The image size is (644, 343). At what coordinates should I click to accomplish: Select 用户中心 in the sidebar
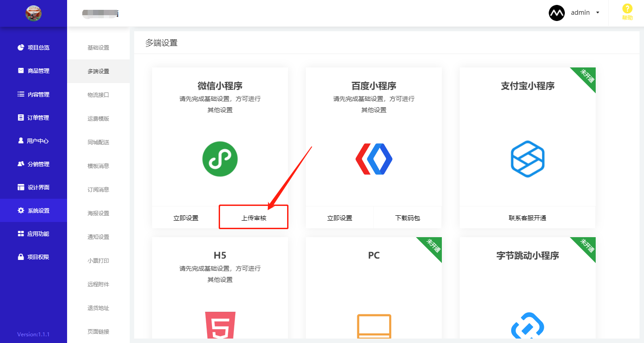34,141
